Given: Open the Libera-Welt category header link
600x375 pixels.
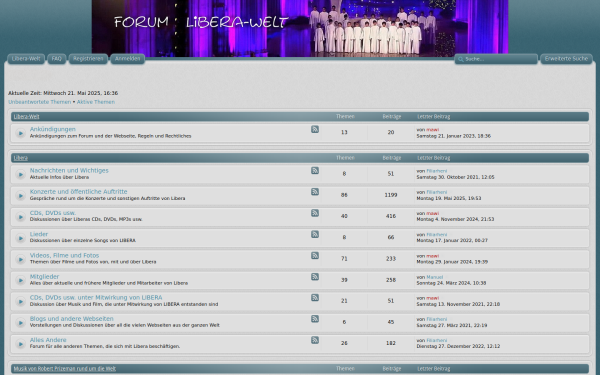Looking at the screenshot, I should 26,117.
